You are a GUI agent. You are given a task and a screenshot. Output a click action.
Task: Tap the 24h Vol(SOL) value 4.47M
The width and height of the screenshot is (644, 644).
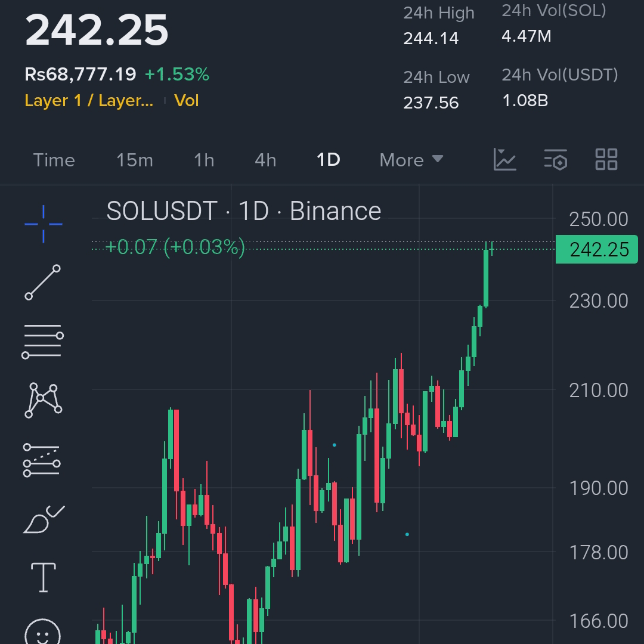527,36
